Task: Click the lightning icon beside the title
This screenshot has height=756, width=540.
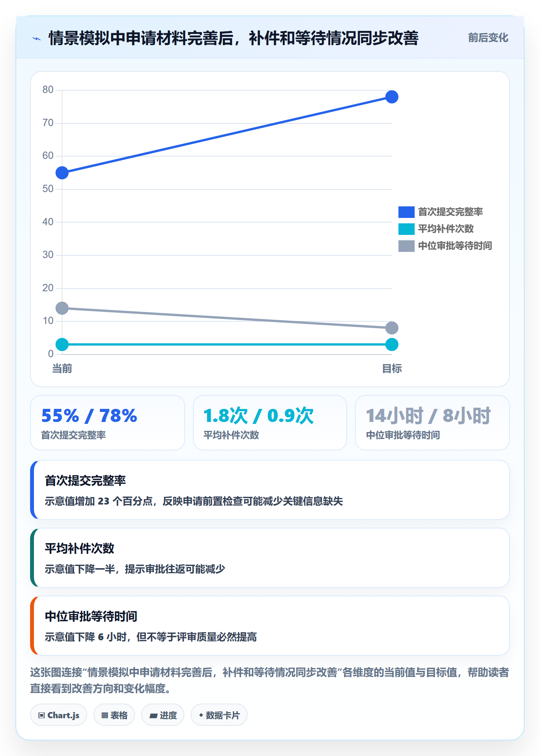Action: (x=37, y=39)
